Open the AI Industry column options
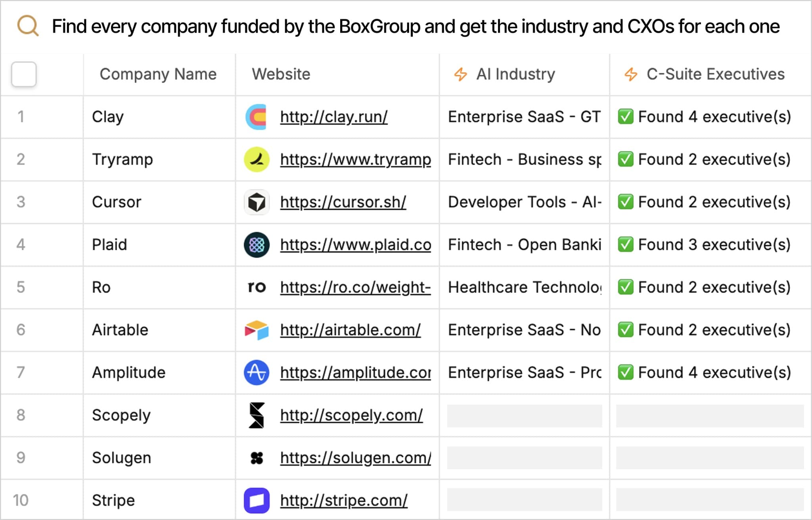This screenshot has height=520, width=812. tap(515, 74)
